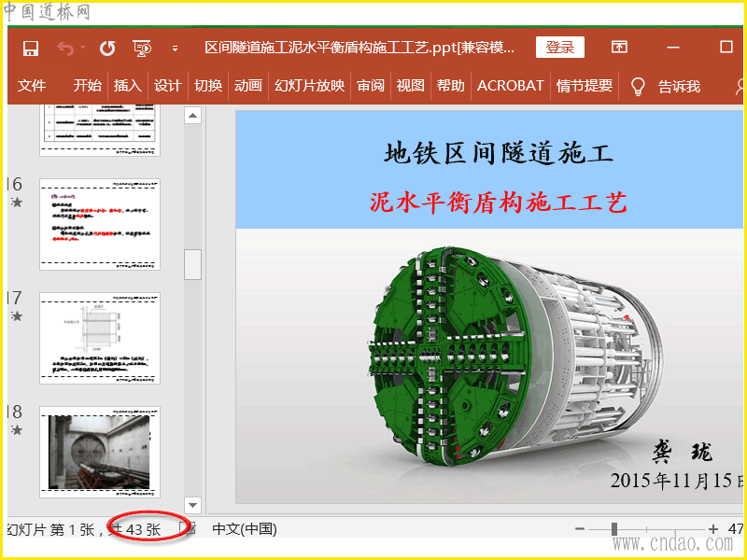The image size is (747, 560).
Task: Open Customize Quick Access Toolbar dropdown
Action: pyautogui.click(x=175, y=49)
